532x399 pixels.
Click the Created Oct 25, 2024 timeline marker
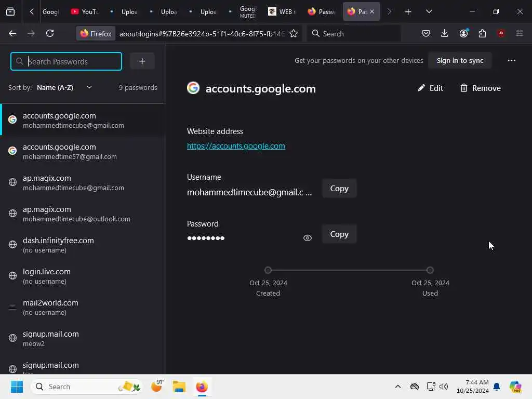(268, 270)
